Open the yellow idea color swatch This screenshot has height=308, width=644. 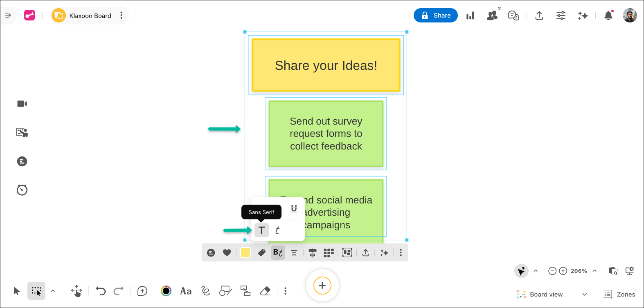pyautogui.click(x=245, y=253)
